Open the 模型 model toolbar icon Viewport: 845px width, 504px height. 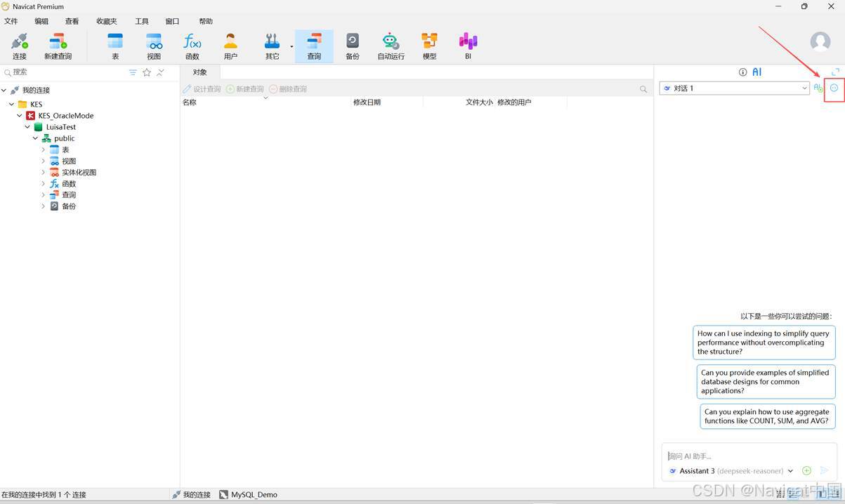(x=429, y=46)
